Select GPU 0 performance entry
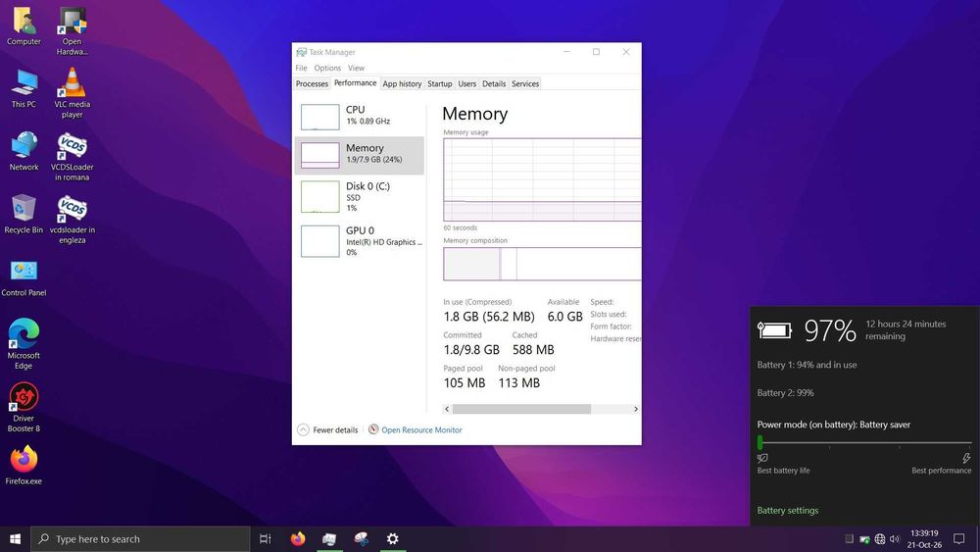This screenshot has width=980, height=552. 360,240
